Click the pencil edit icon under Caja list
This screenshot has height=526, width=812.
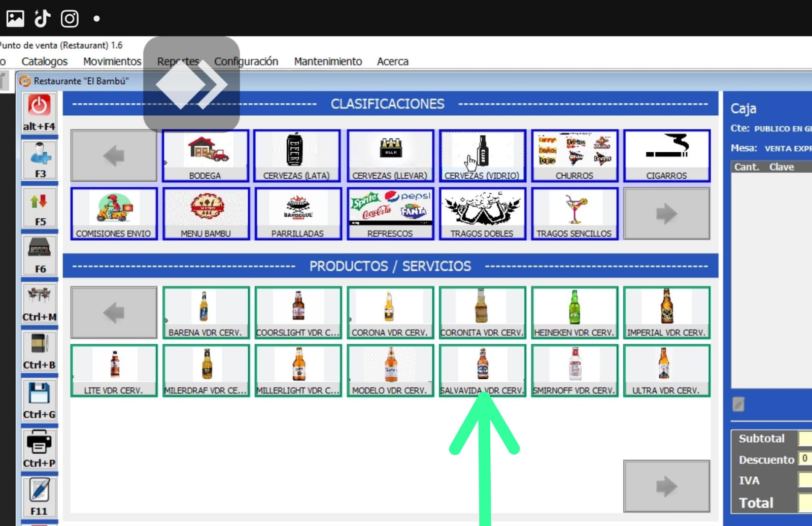coord(738,405)
